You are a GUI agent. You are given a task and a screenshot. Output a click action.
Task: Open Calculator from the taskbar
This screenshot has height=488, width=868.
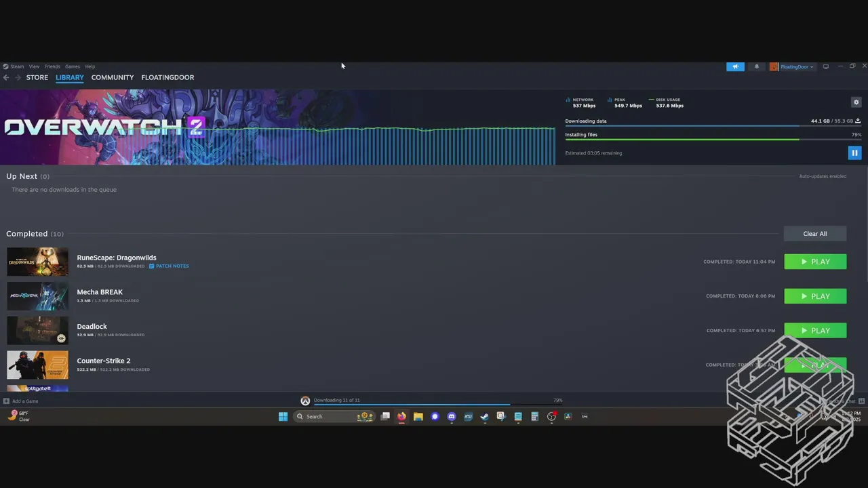click(534, 416)
